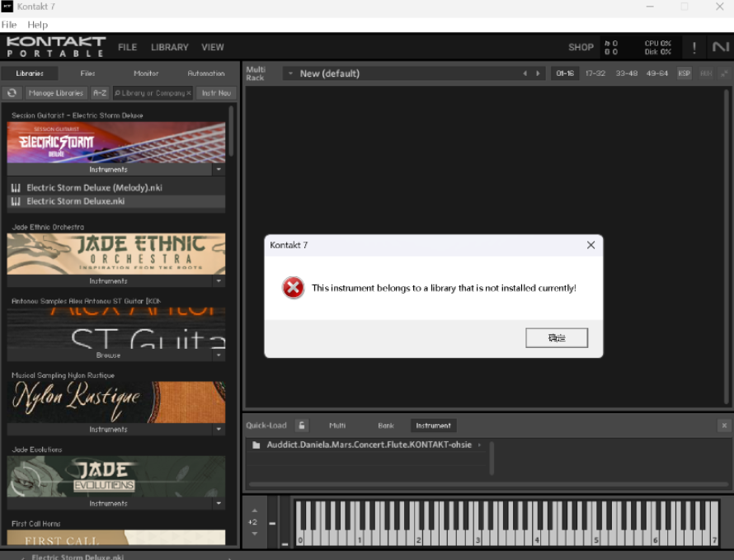Open the LIBRARY menu
This screenshot has width=734, height=560.
(x=169, y=48)
